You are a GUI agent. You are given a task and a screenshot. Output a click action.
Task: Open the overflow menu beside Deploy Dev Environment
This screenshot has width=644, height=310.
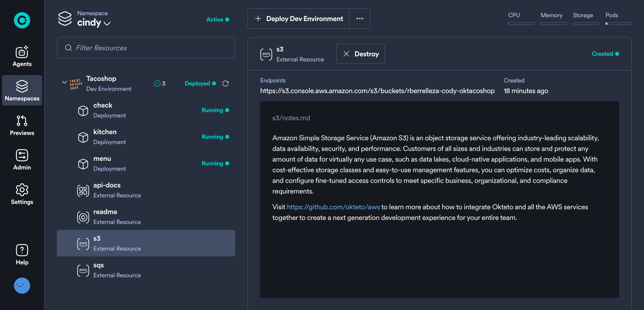point(360,19)
